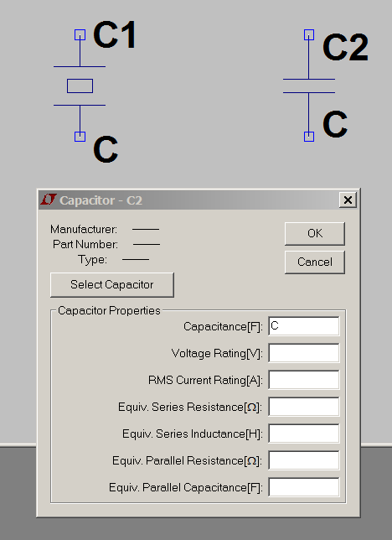Click the Cancel button
392x540 pixels.
point(315,262)
